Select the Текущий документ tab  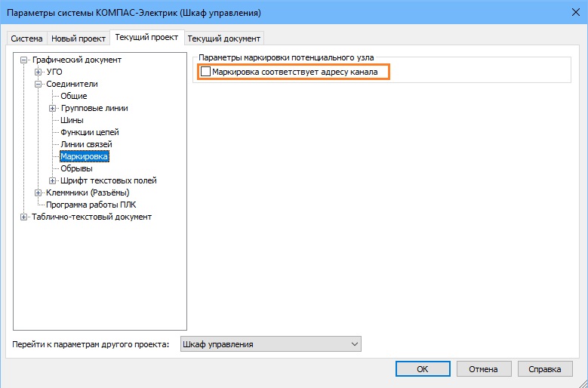223,38
